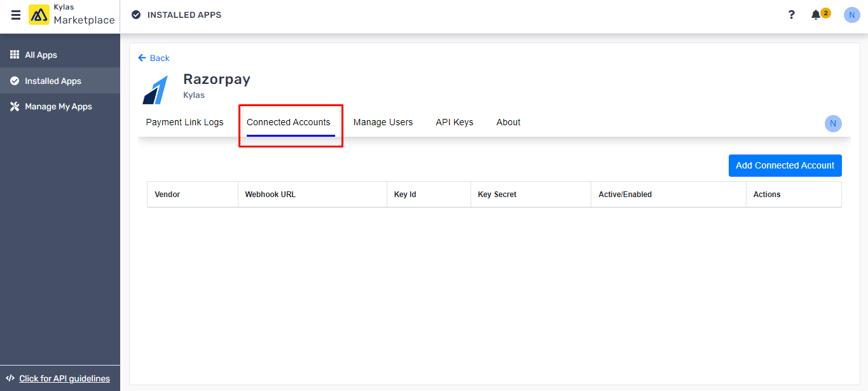Click the API code icon in sidebar footer
Viewport: 868px width, 391px height.
coord(10,378)
